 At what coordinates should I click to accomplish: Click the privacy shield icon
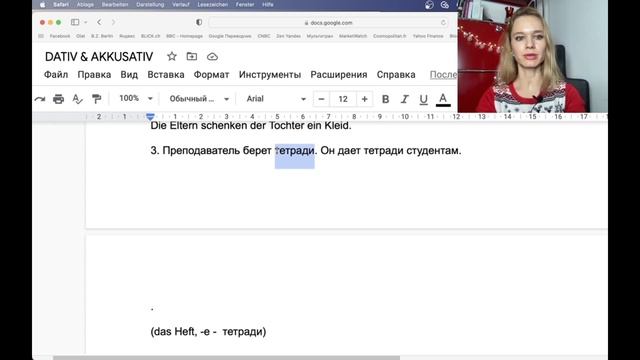click(199, 22)
